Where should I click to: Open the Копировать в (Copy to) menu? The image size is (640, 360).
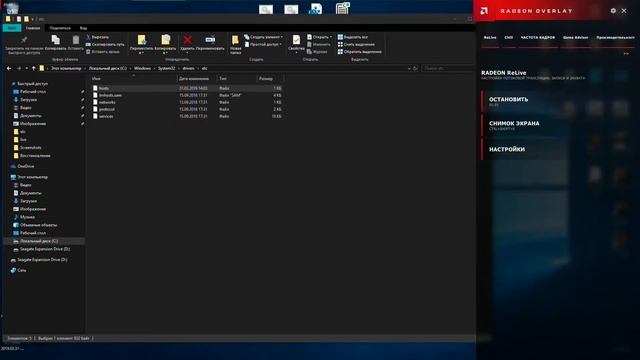pyautogui.click(x=165, y=44)
